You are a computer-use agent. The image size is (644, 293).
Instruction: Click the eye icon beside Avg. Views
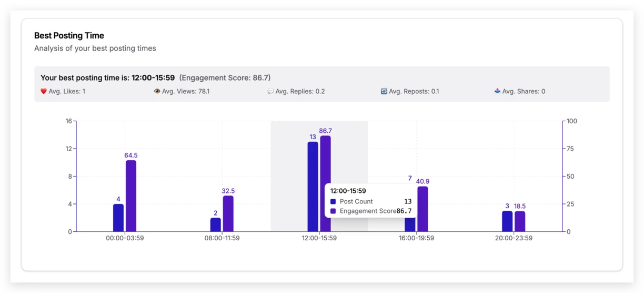coord(157,91)
